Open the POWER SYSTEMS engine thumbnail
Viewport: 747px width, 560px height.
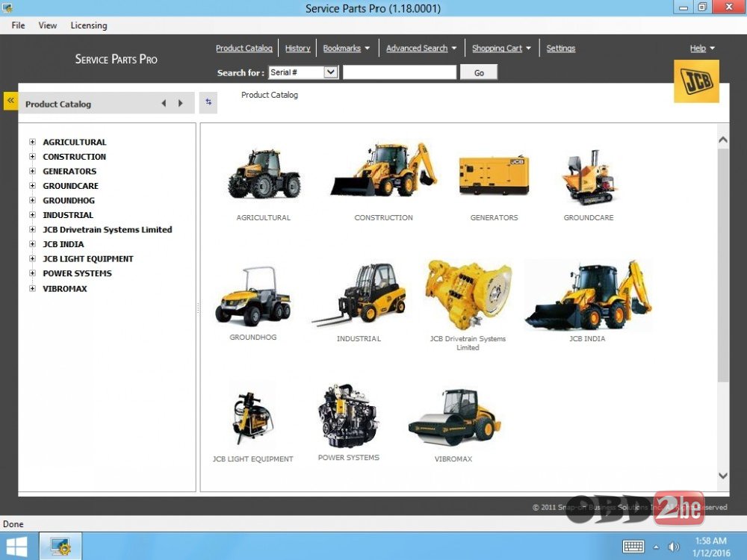tap(348, 416)
